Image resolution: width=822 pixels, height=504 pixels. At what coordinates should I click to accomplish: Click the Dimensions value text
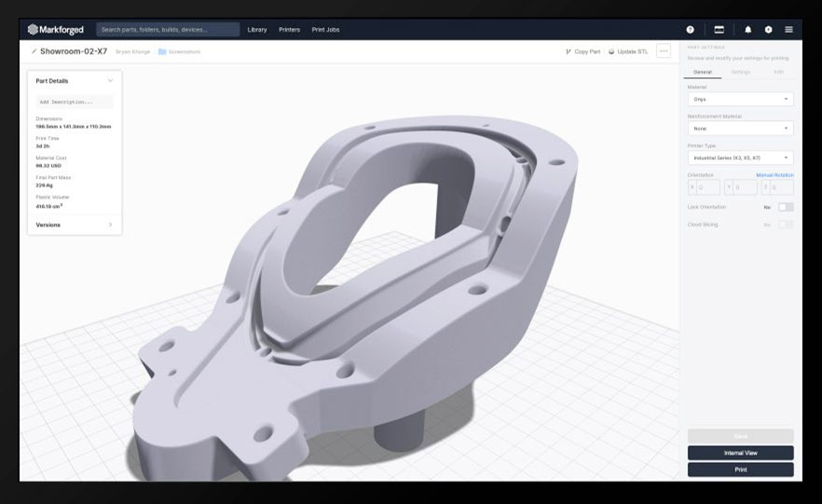click(x=74, y=127)
